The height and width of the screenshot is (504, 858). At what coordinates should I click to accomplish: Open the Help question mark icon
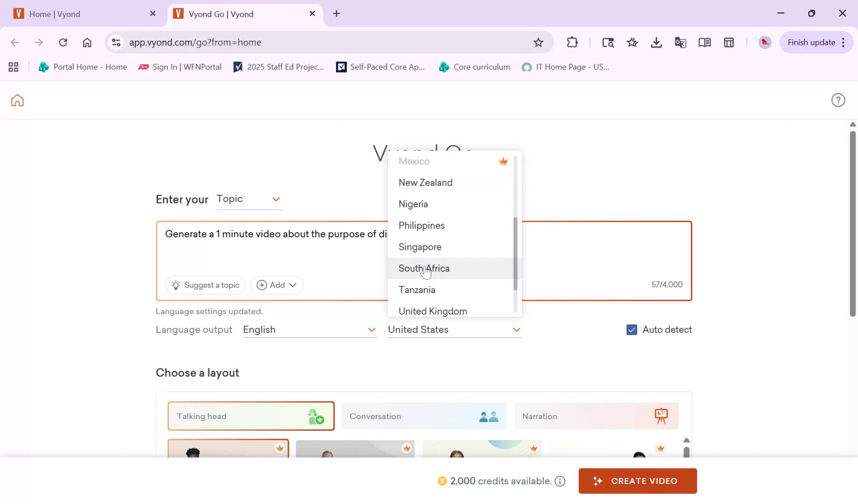pos(838,100)
